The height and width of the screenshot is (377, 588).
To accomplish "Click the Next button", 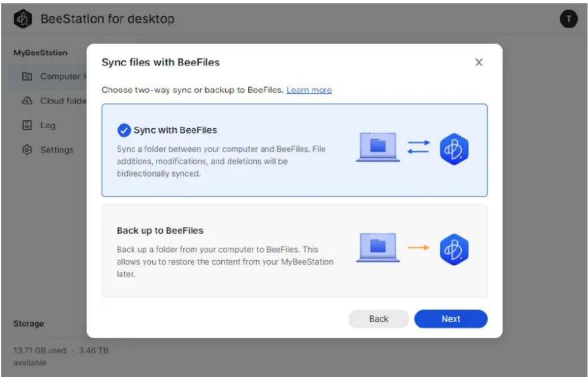I will tap(451, 319).
